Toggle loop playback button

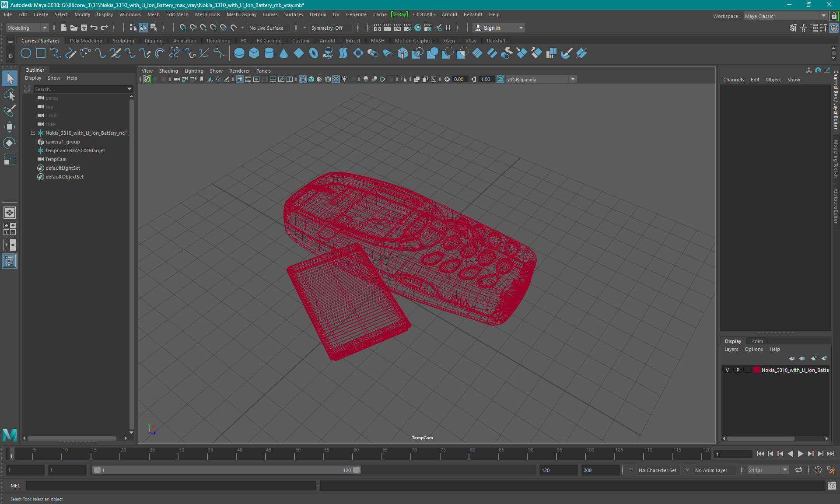tap(799, 470)
